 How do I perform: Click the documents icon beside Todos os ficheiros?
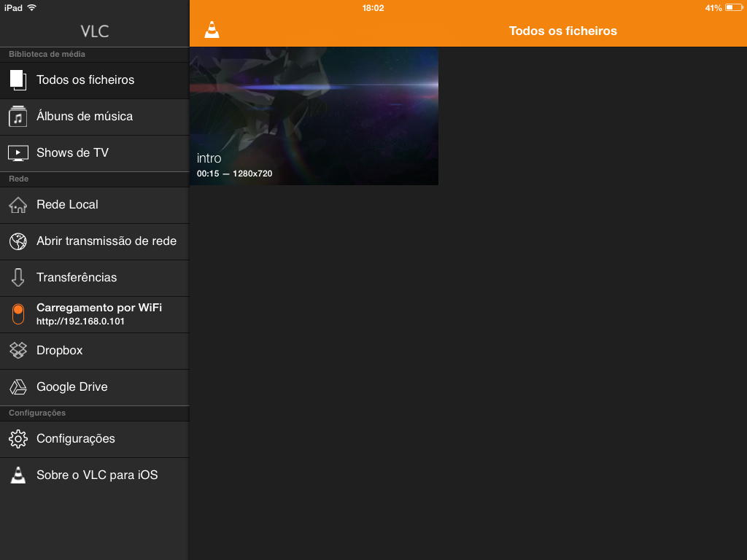click(x=18, y=80)
